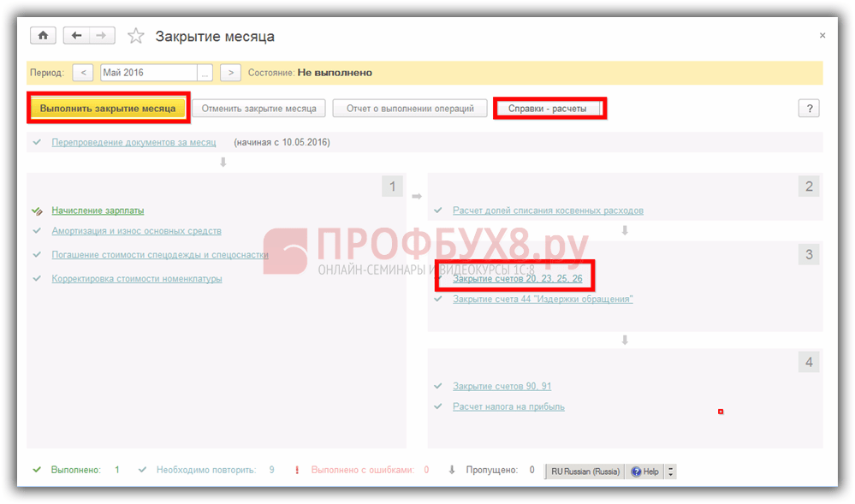Open Погашение стоимости спецодежды и спецоснастки
Viewport: 855px width, 504px height.
coord(160,255)
